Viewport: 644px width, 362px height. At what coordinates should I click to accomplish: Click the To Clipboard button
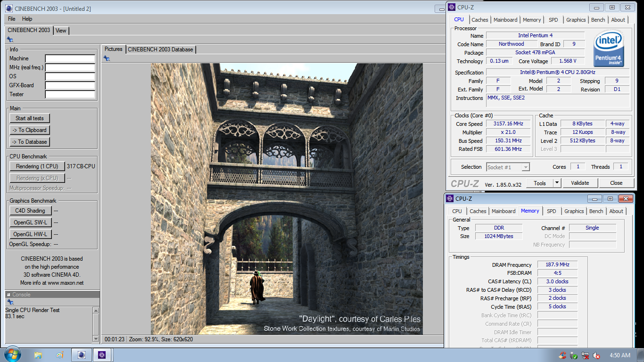coord(30,130)
